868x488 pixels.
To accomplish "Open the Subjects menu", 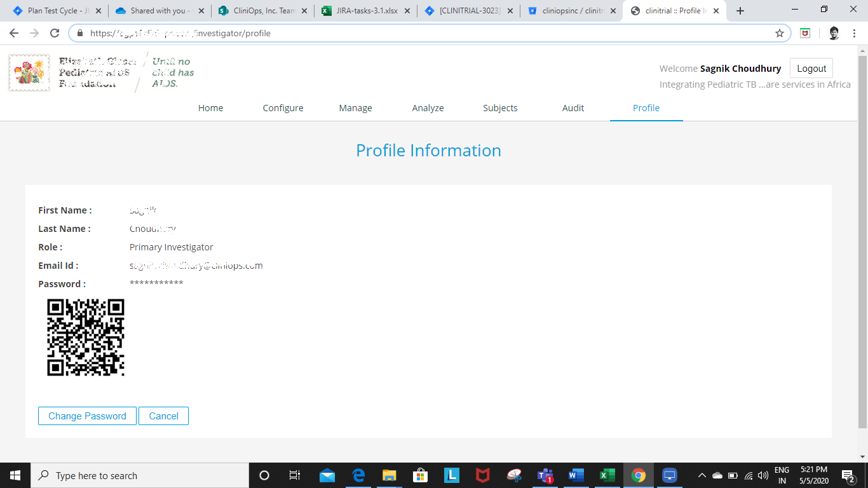I will pos(500,108).
